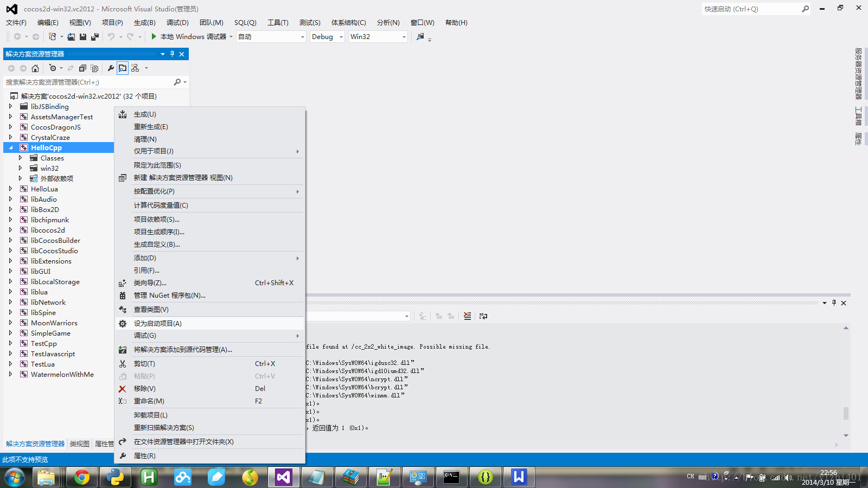This screenshot has width=868, height=488.
Task: Click the Undo arrow icon
Action: (x=111, y=36)
